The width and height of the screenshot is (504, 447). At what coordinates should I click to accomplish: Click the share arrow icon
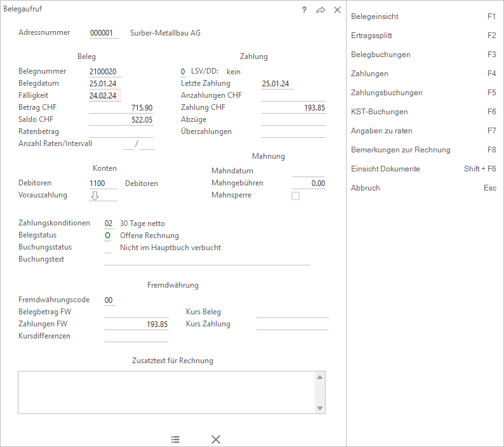pyautogui.click(x=321, y=10)
